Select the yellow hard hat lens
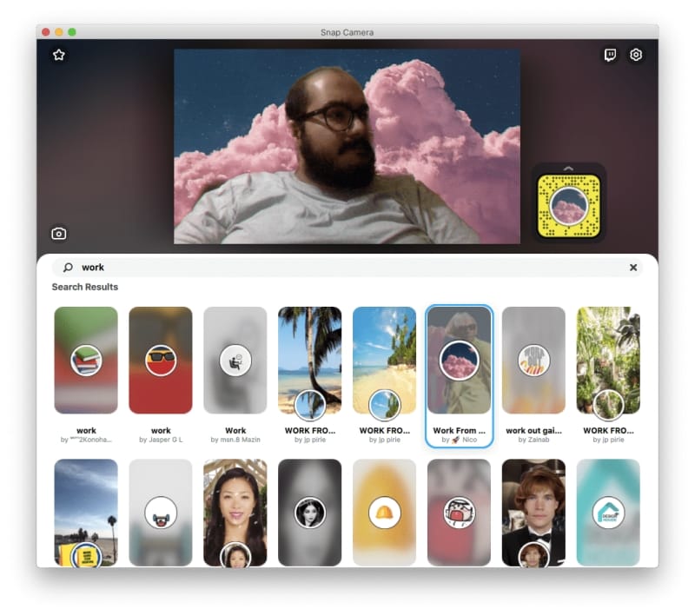This screenshot has height=616, width=695. [384, 513]
